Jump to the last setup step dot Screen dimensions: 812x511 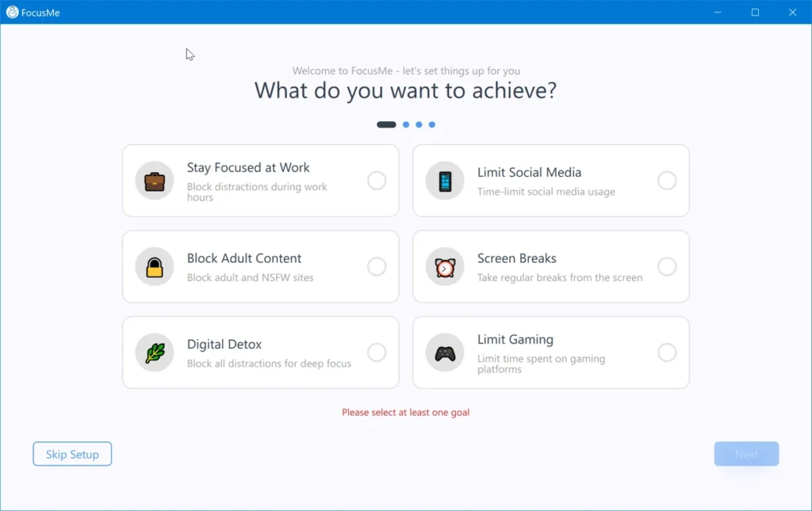[x=432, y=124]
